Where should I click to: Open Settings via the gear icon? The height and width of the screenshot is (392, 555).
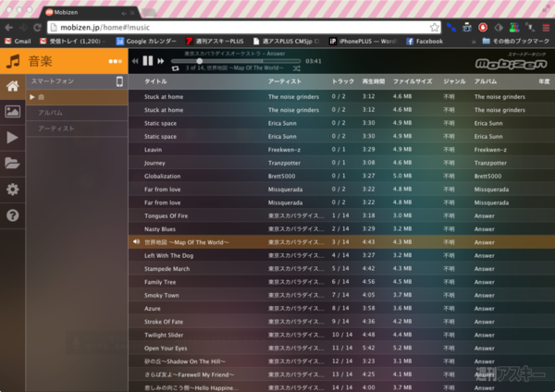pos(12,190)
